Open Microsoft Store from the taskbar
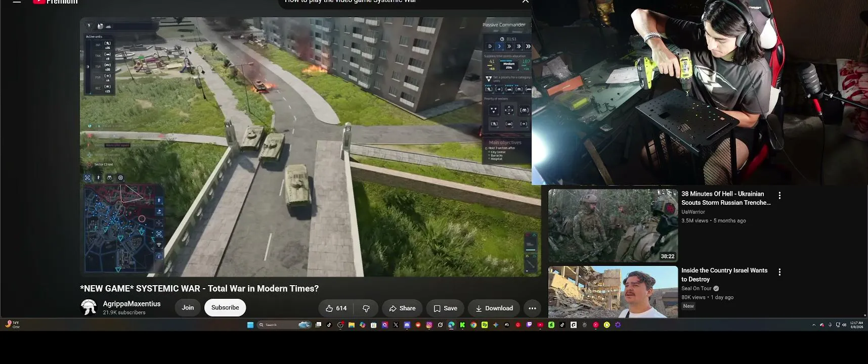Viewport: 868px width, 364px height. click(x=373, y=325)
